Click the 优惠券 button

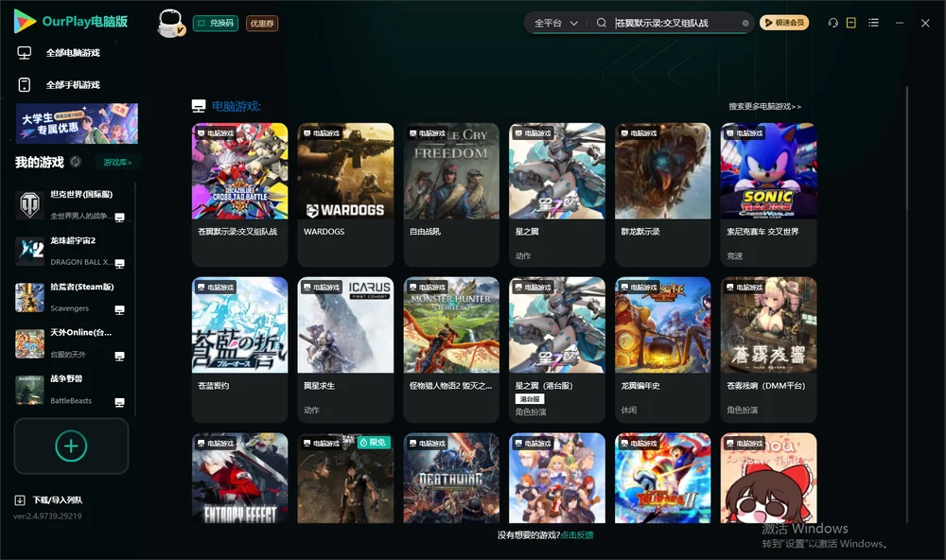tap(262, 24)
